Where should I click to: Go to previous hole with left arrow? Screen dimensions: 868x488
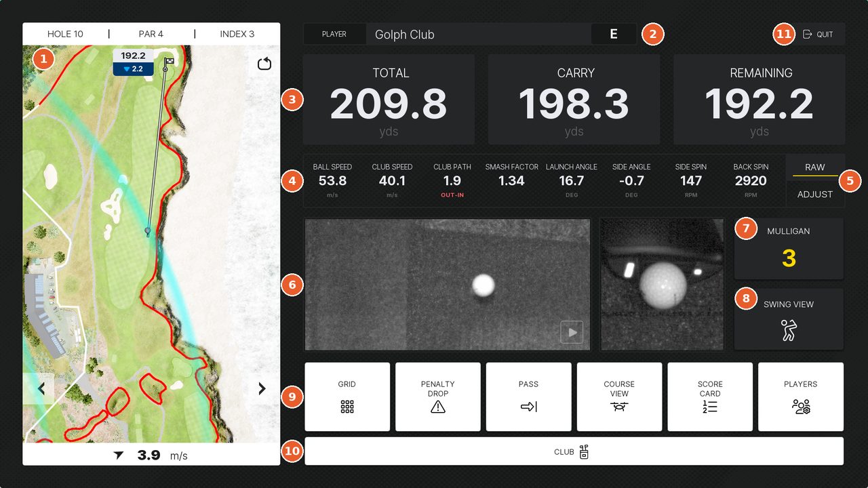[x=39, y=388]
